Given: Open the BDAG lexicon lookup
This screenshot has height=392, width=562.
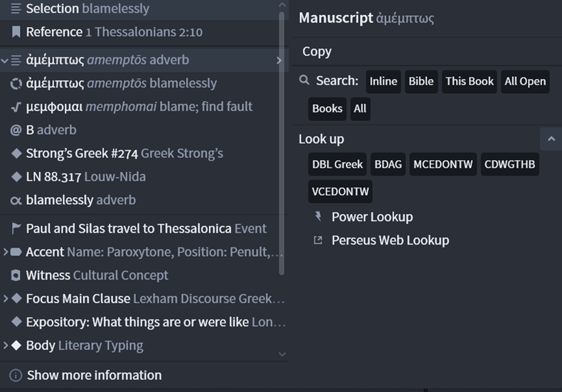Looking at the screenshot, I should pyautogui.click(x=388, y=164).
